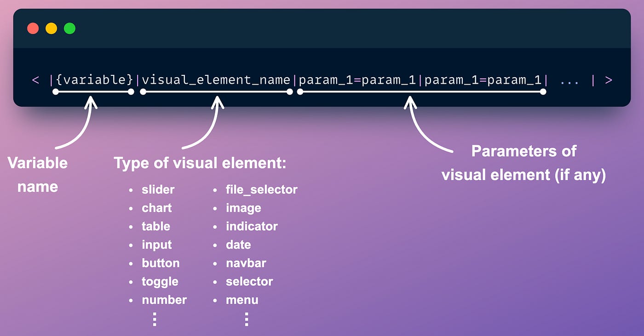Open the selector element option

coord(249,281)
